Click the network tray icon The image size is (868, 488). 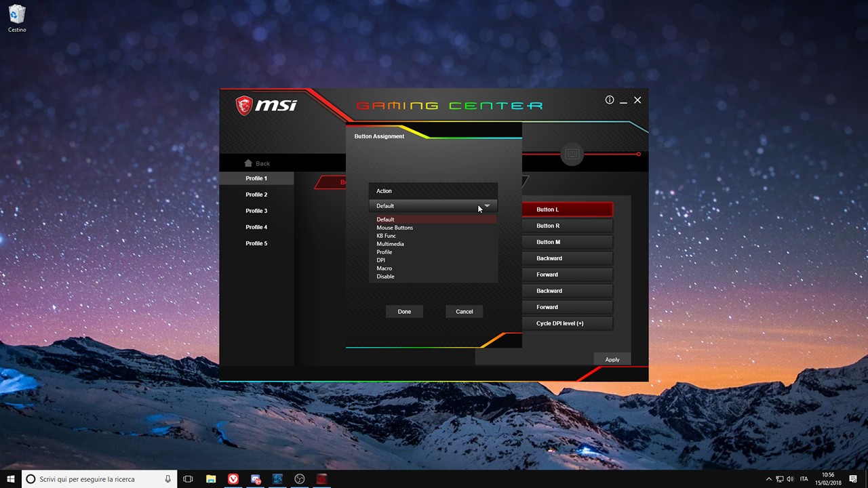pyautogui.click(x=780, y=479)
